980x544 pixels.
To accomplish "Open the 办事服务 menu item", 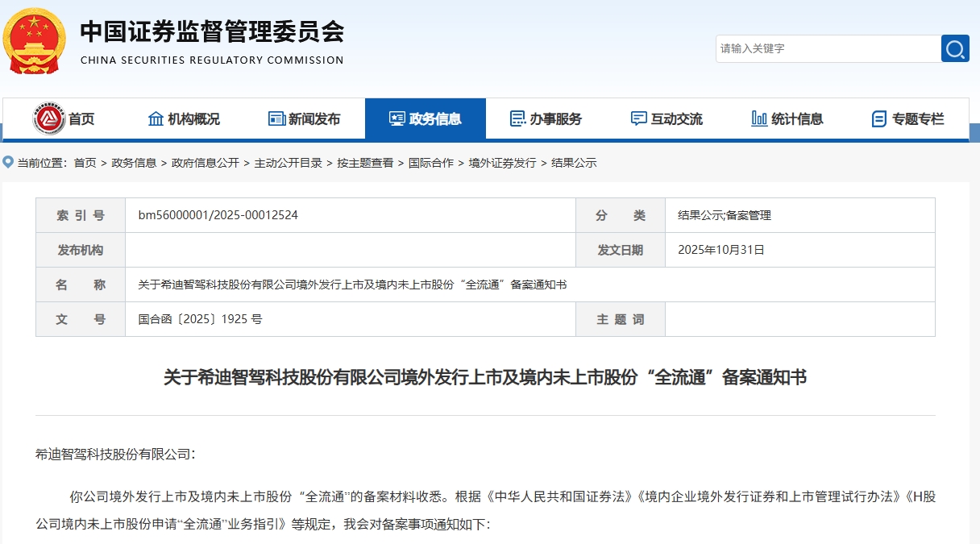I will pyautogui.click(x=546, y=119).
